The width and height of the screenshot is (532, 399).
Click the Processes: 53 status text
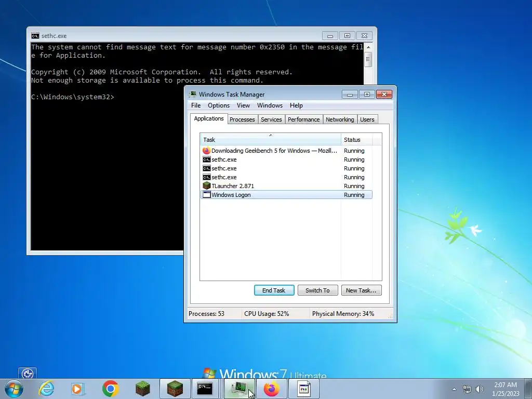[206, 314]
